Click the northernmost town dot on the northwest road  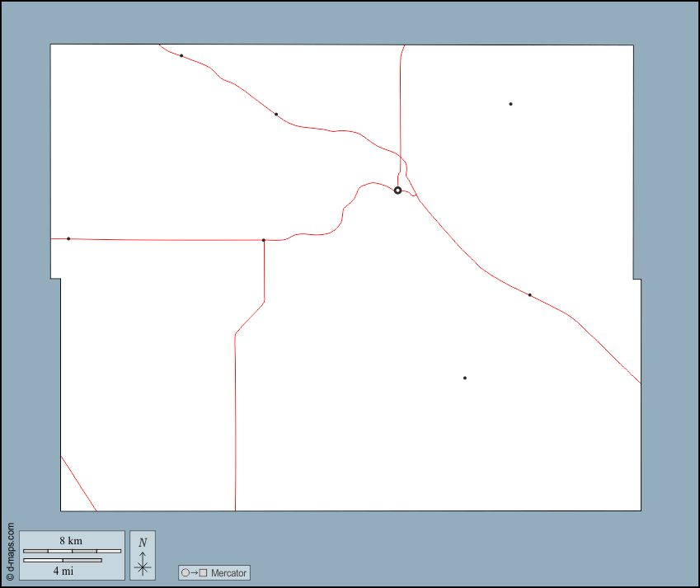pos(181,55)
